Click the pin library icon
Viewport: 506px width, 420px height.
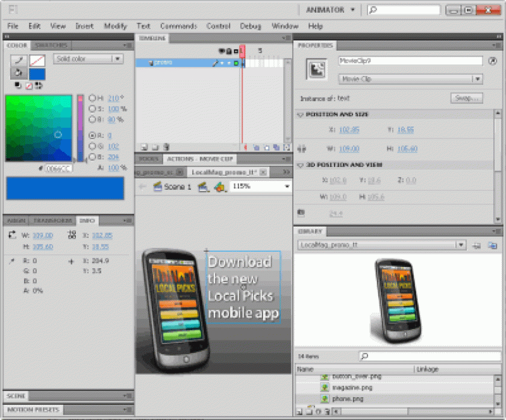point(476,245)
